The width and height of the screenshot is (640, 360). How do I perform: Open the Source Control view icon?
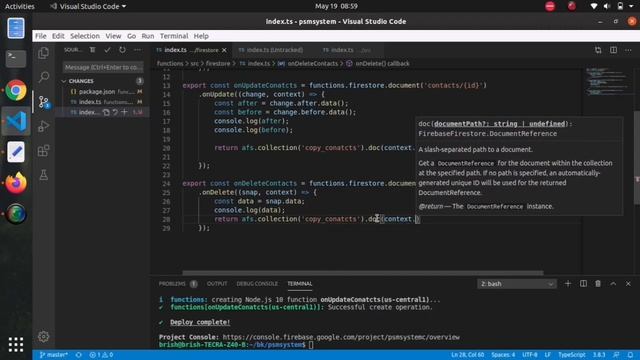pos(43,101)
